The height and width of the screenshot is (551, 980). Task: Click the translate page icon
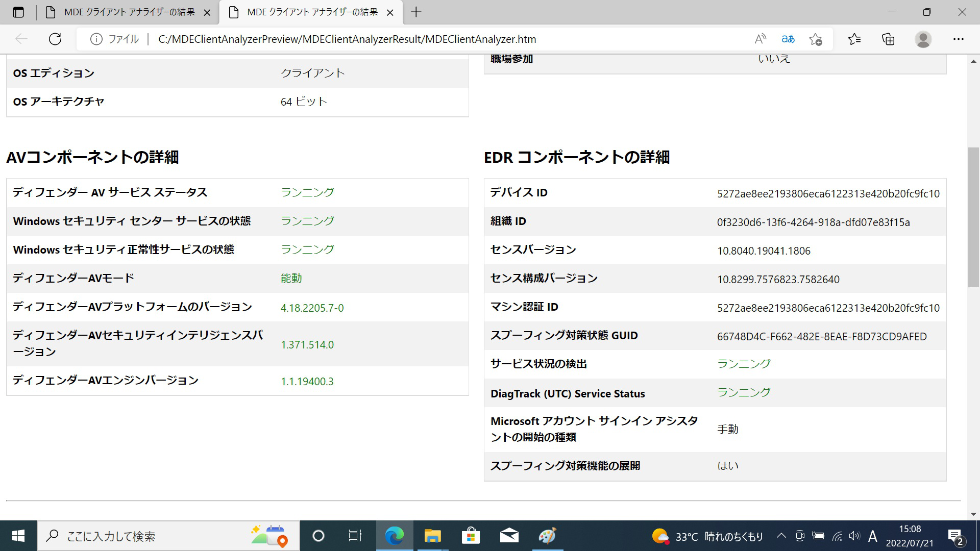(788, 39)
